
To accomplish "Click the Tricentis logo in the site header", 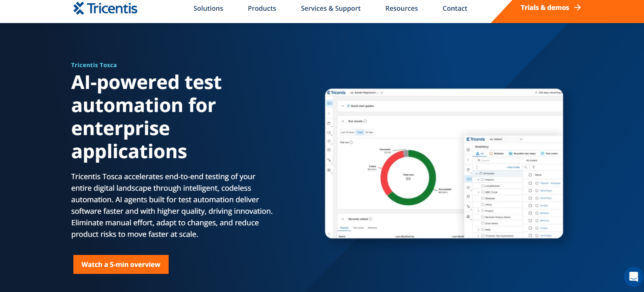I will tap(105, 8).
